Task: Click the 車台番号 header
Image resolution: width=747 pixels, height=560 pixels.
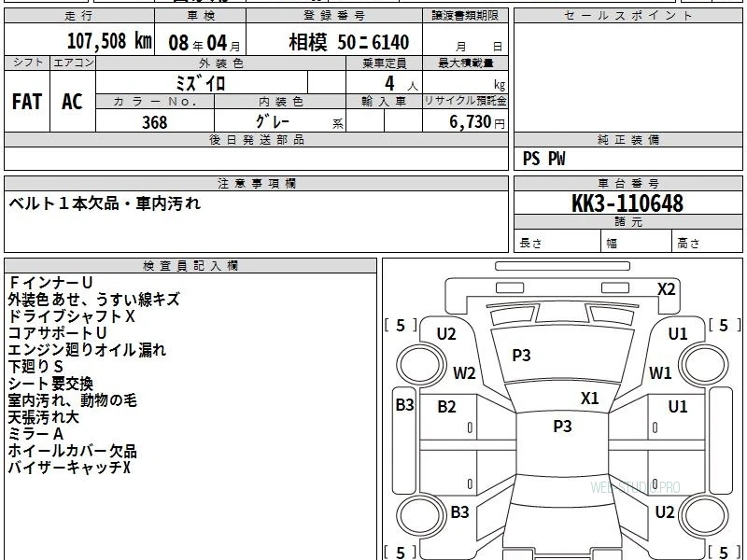Action: pos(627,184)
